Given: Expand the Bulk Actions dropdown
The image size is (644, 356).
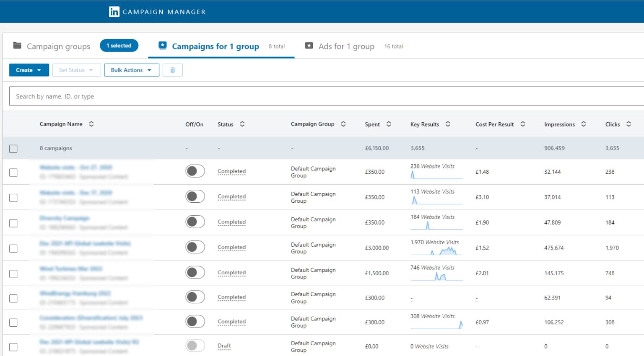Looking at the screenshot, I should (131, 70).
